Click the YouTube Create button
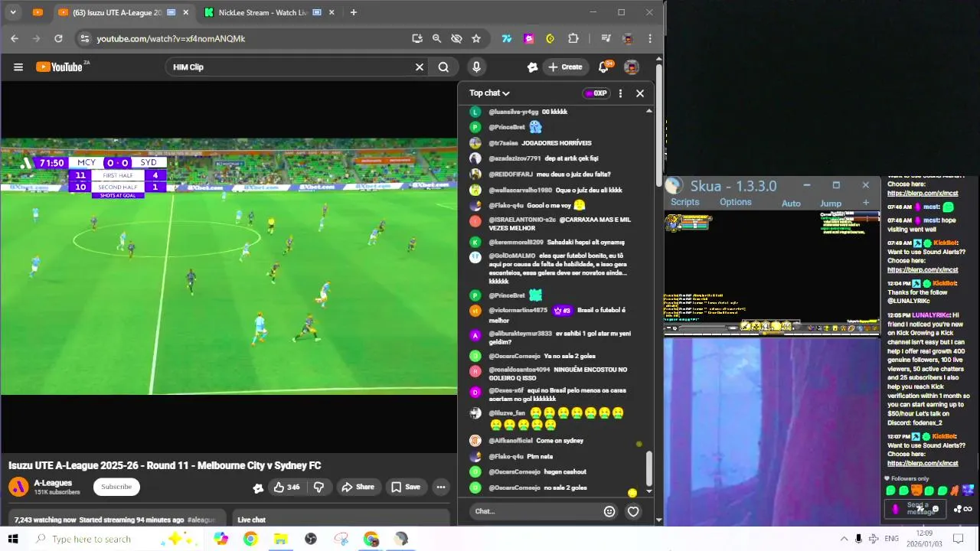Screen dimensions: 980x551 [x=565, y=67]
